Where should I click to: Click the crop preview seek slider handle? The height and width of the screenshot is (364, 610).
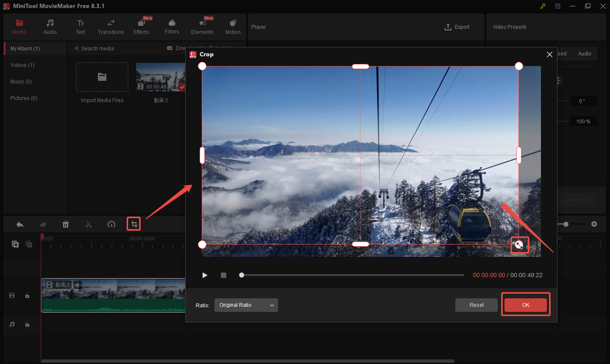point(242,275)
